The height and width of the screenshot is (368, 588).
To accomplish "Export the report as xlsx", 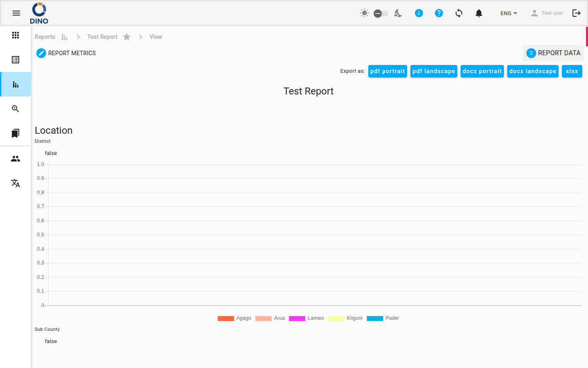I will pyautogui.click(x=572, y=71).
